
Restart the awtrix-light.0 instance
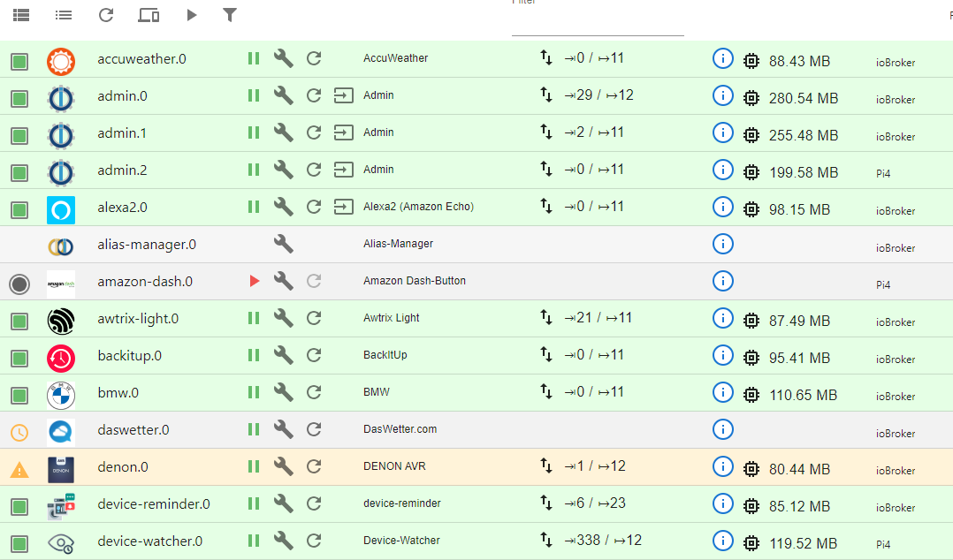(x=314, y=318)
